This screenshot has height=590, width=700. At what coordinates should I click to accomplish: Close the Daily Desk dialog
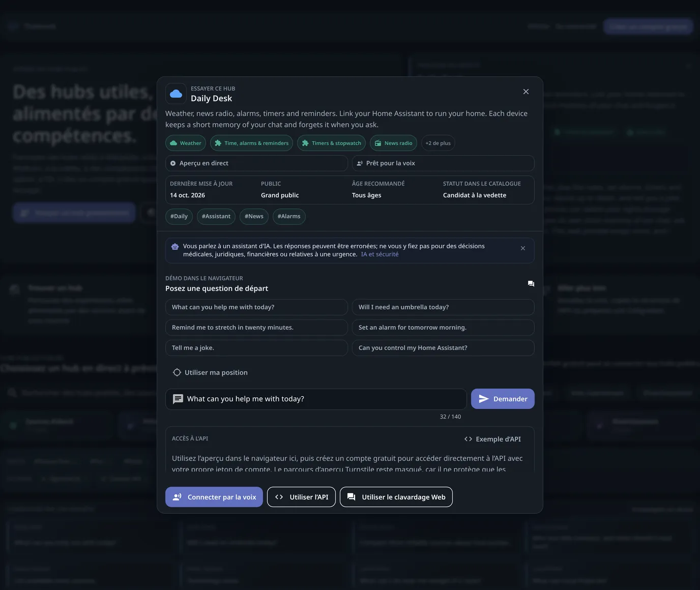pyautogui.click(x=526, y=92)
